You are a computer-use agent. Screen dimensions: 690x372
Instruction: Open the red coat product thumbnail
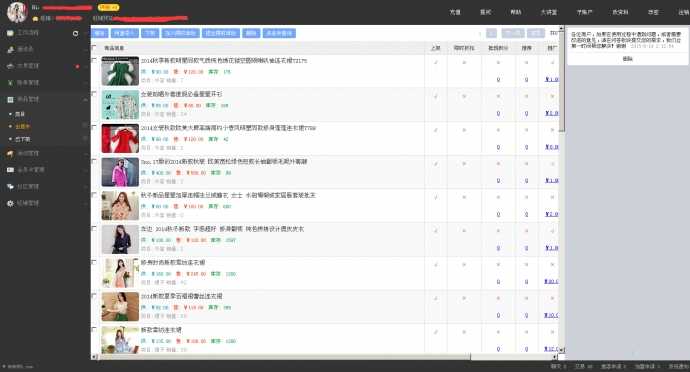click(x=120, y=138)
